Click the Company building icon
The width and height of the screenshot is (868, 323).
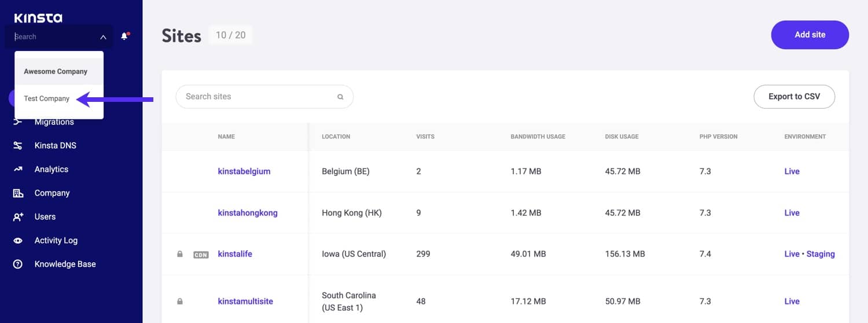tap(18, 193)
